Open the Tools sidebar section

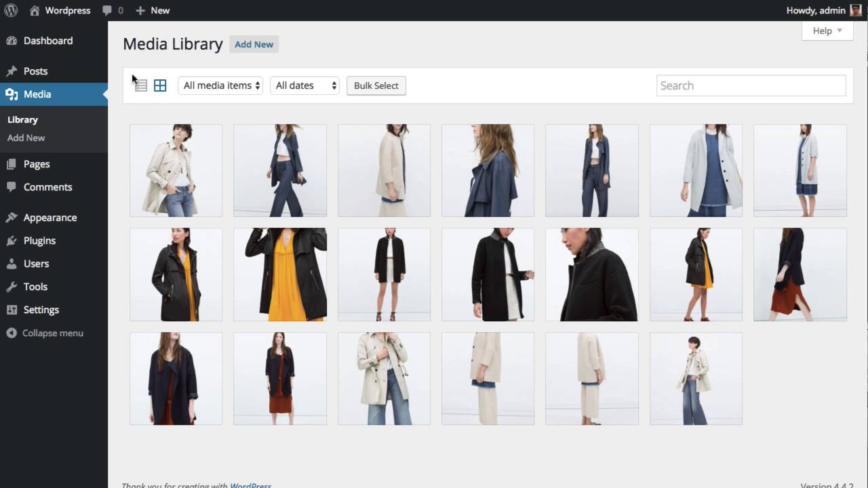(35, 287)
